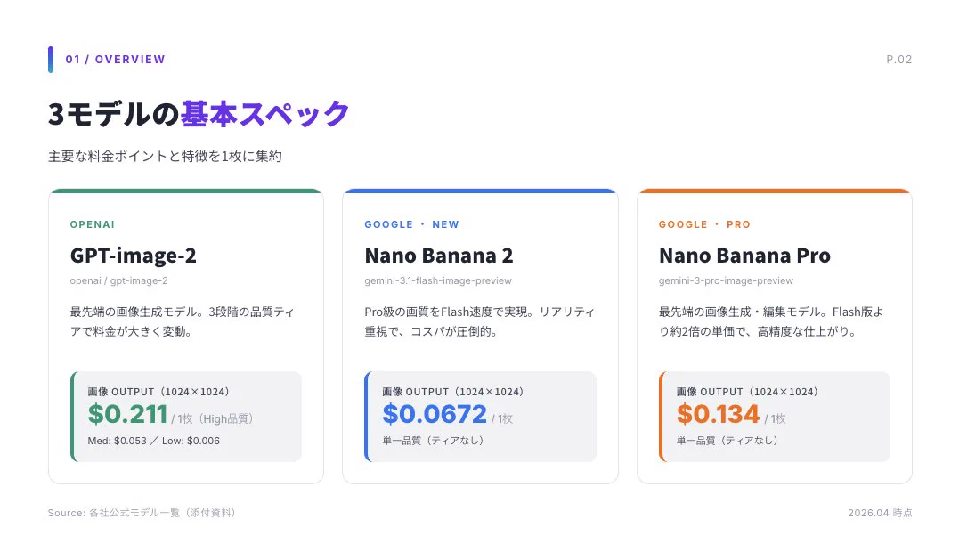
Task: Click "Med: $0.053 / Low: $0.006" line
Action: click(153, 441)
